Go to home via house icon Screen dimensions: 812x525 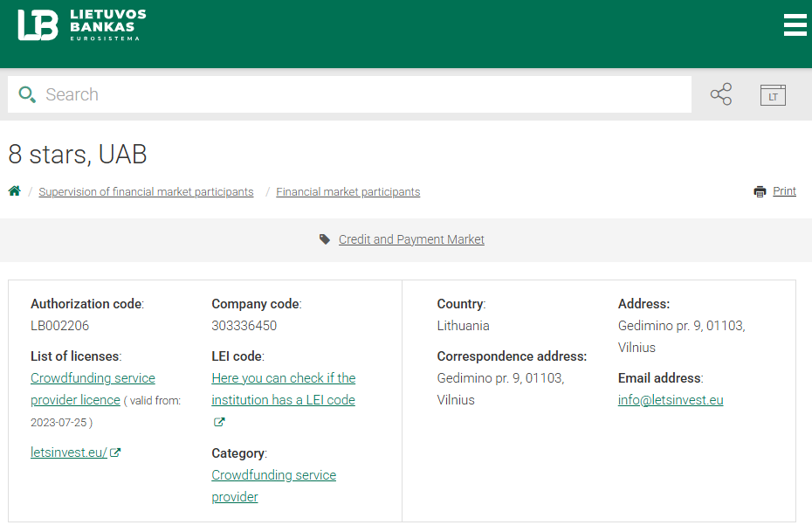tap(15, 190)
